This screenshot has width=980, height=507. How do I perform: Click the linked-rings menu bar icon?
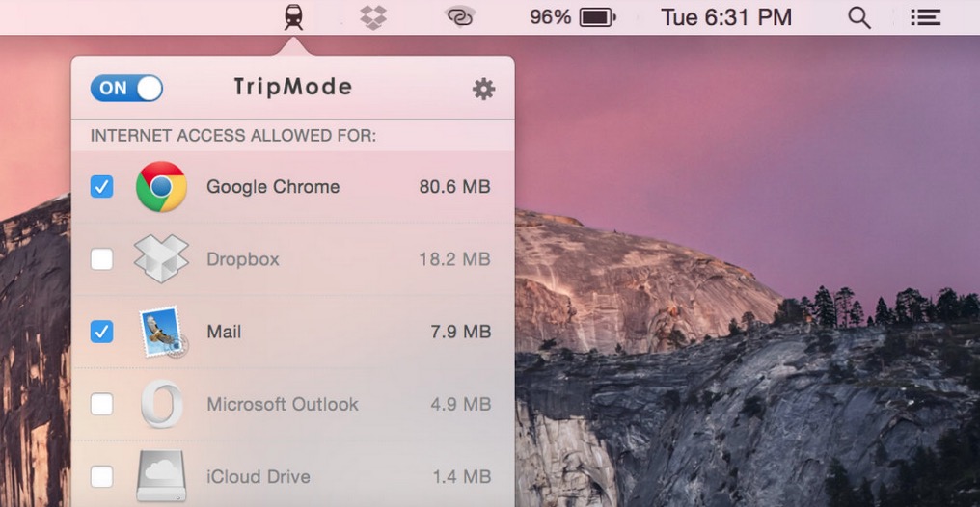point(460,17)
